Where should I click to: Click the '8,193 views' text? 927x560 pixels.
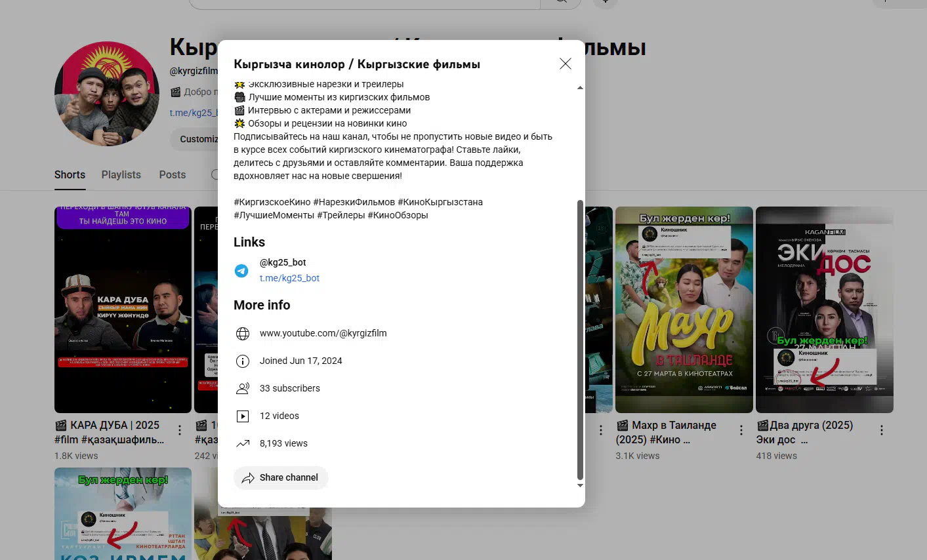(283, 443)
